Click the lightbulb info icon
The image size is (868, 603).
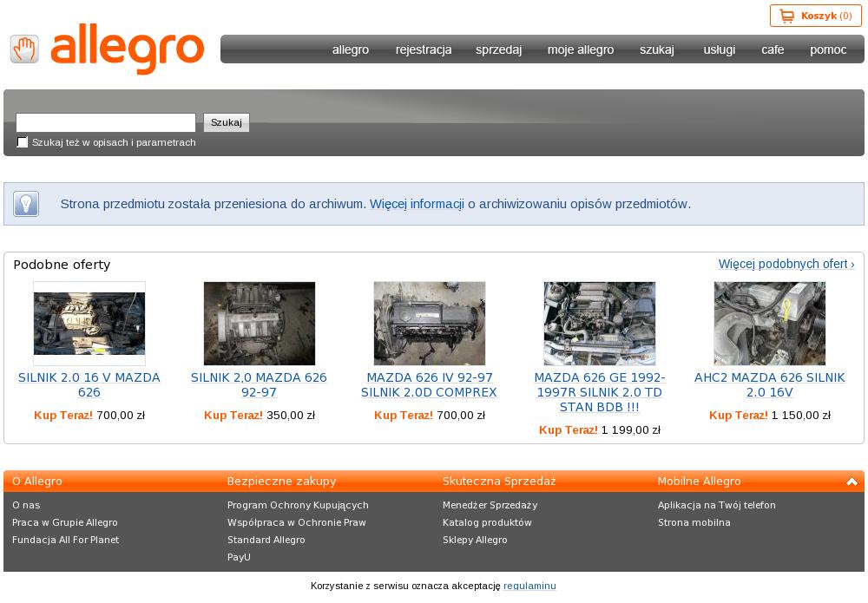(x=26, y=204)
